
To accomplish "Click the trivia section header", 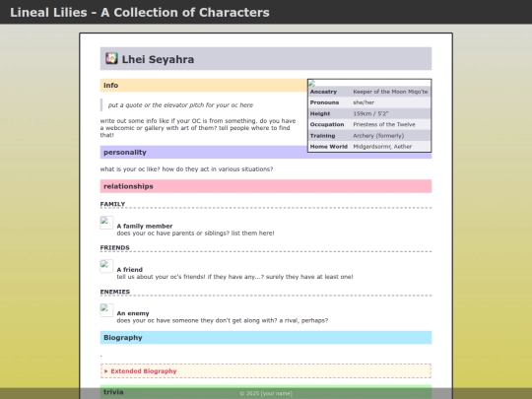I will pos(266,392).
